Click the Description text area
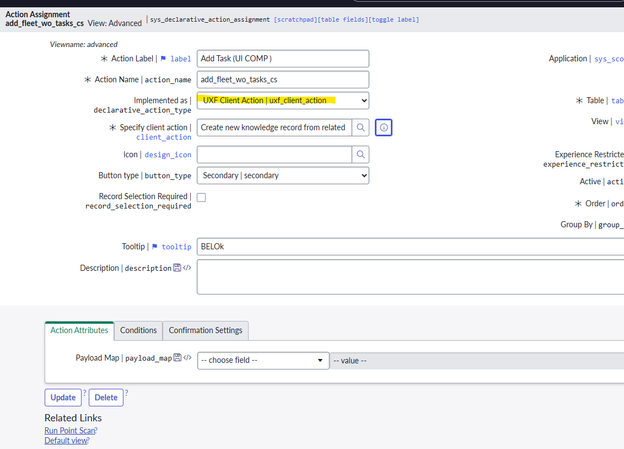Image resolution: width=624 pixels, height=449 pixels. click(x=410, y=277)
